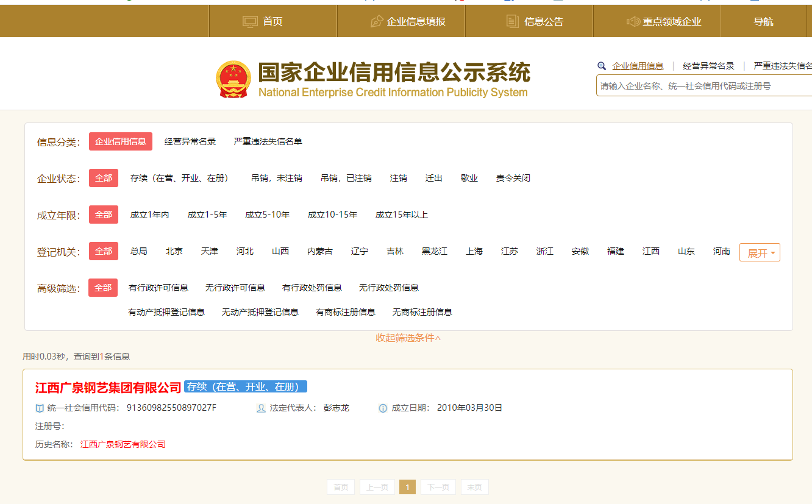The width and height of the screenshot is (812, 504).
Task: Expand registration authorities with 展开 dropdown
Action: point(760,252)
